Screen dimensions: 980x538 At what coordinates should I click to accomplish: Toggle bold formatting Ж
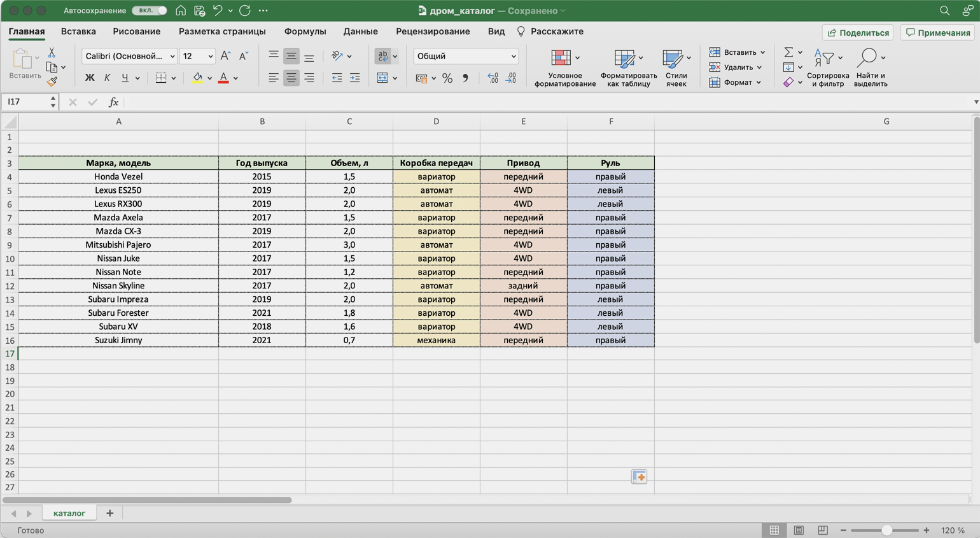point(90,78)
